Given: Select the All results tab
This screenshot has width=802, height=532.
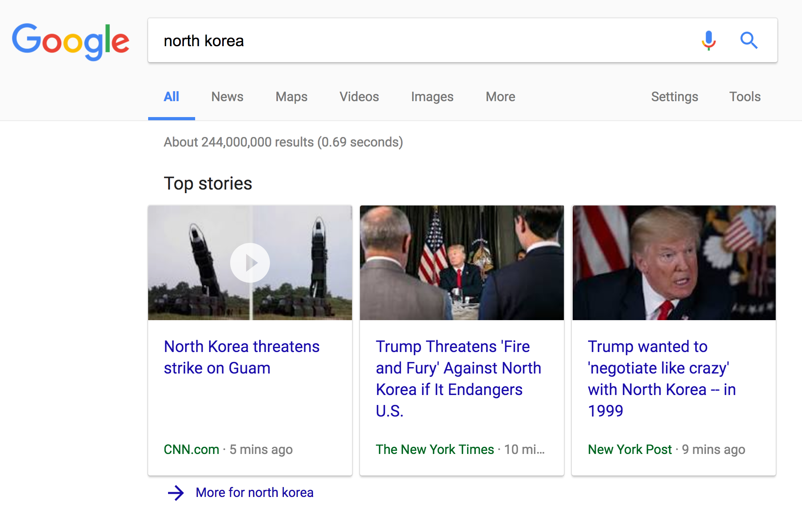Looking at the screenshot, I should pos(171,97).
